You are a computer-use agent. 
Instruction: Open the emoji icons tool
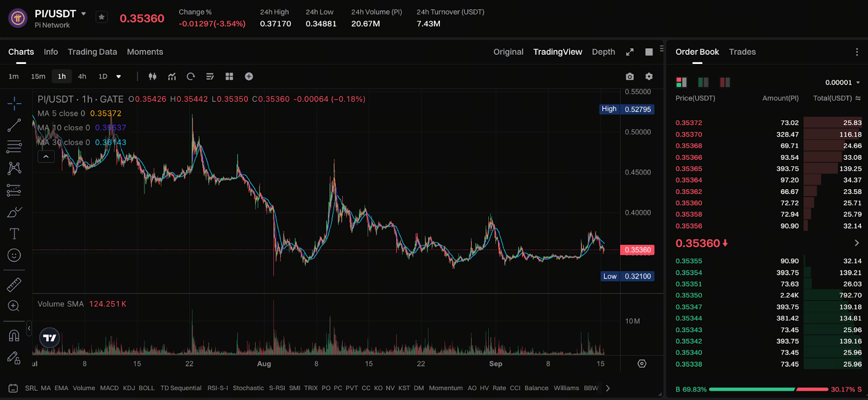pyautogui.click(x=14, y=255)
